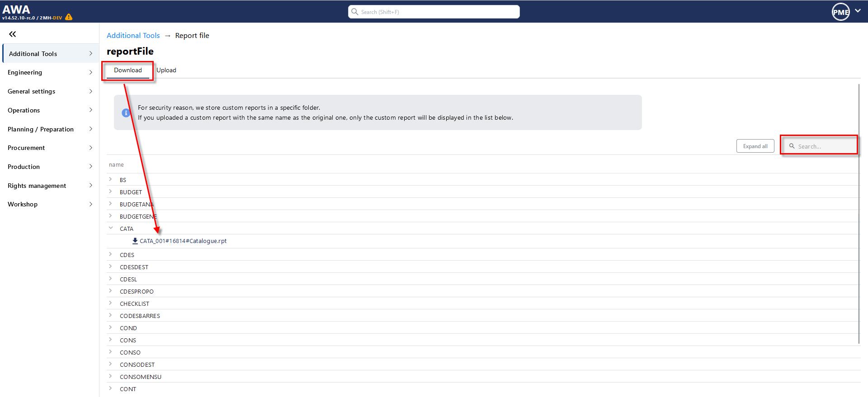Switch to the Upload tab
This screenshot has height=397, width=868.
(x=166, y=70)
